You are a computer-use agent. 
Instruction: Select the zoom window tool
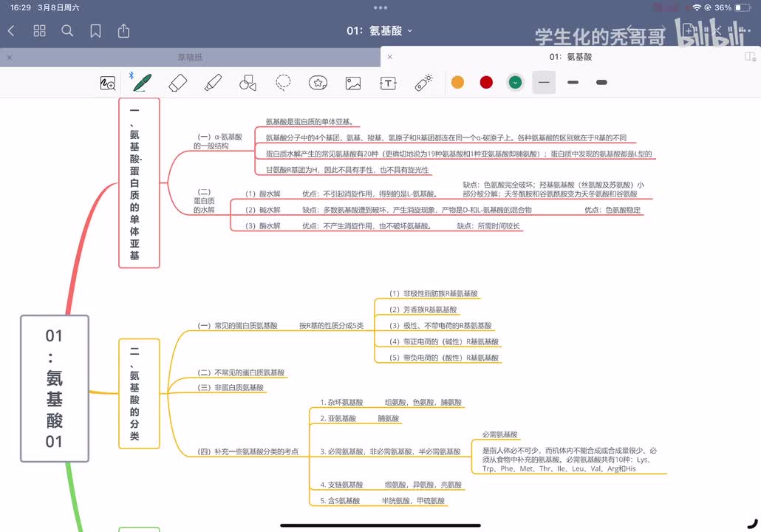(107, 83)
